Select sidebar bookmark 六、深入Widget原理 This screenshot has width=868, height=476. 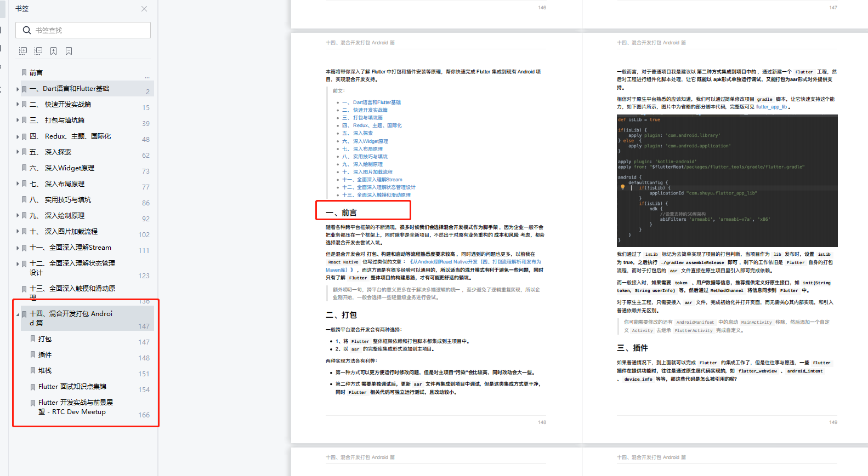pos(62,168)
